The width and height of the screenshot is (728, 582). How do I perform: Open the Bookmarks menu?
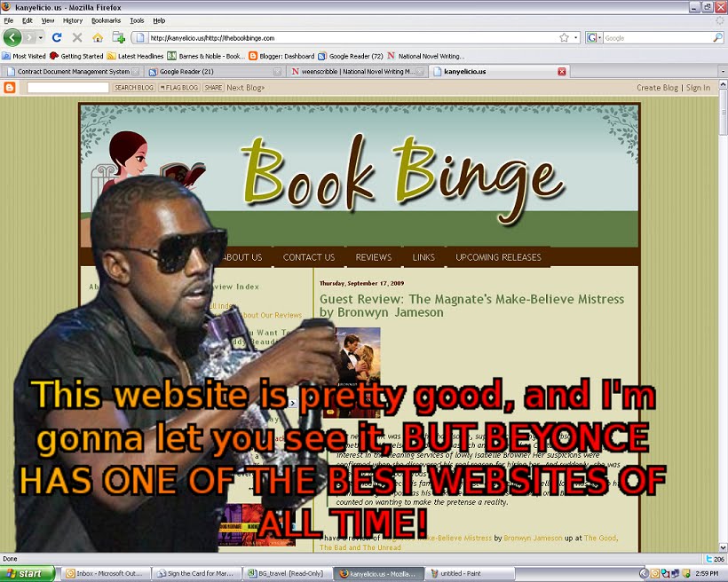(x=106, y=20)
